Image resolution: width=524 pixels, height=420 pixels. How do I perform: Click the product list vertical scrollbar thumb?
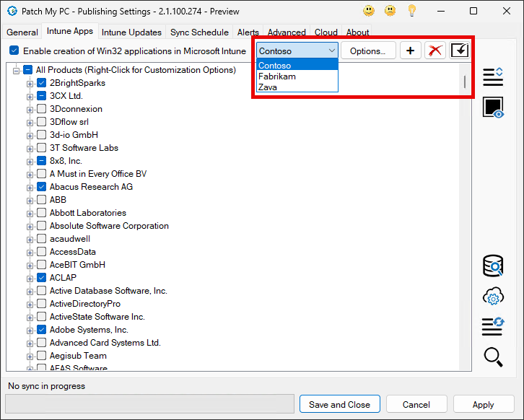click(x=465, y=82)
